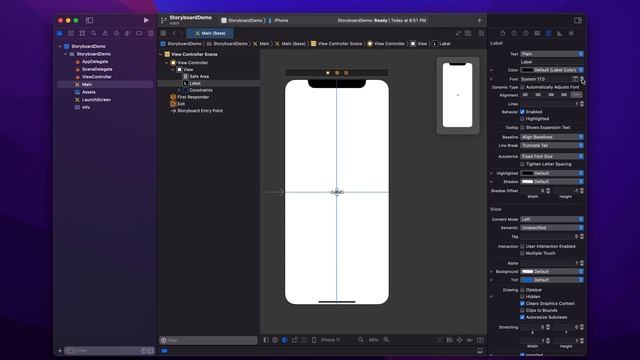640x360 pixels.
Task: Open the Identity inspector icon
Action: click(537, 33)
